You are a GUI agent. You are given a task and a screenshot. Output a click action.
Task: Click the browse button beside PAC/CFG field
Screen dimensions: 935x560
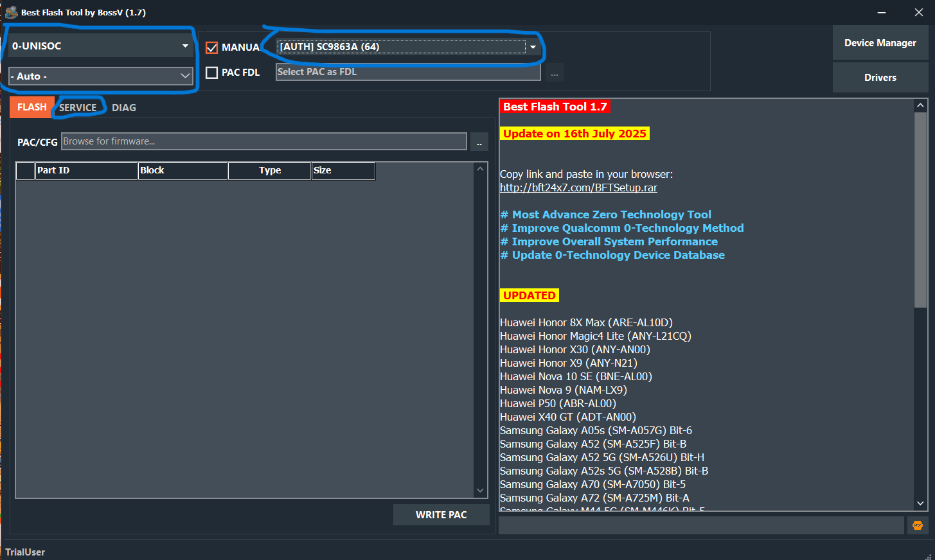(479, 142)
